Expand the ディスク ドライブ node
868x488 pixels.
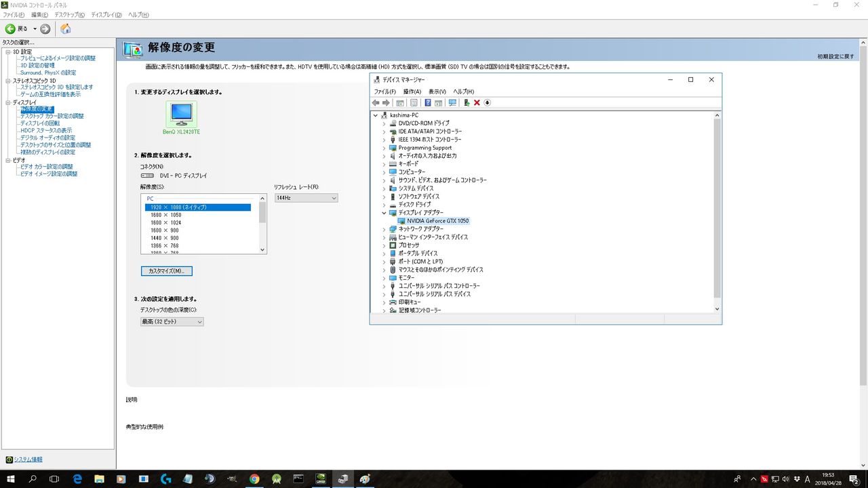tap(384, 205)
